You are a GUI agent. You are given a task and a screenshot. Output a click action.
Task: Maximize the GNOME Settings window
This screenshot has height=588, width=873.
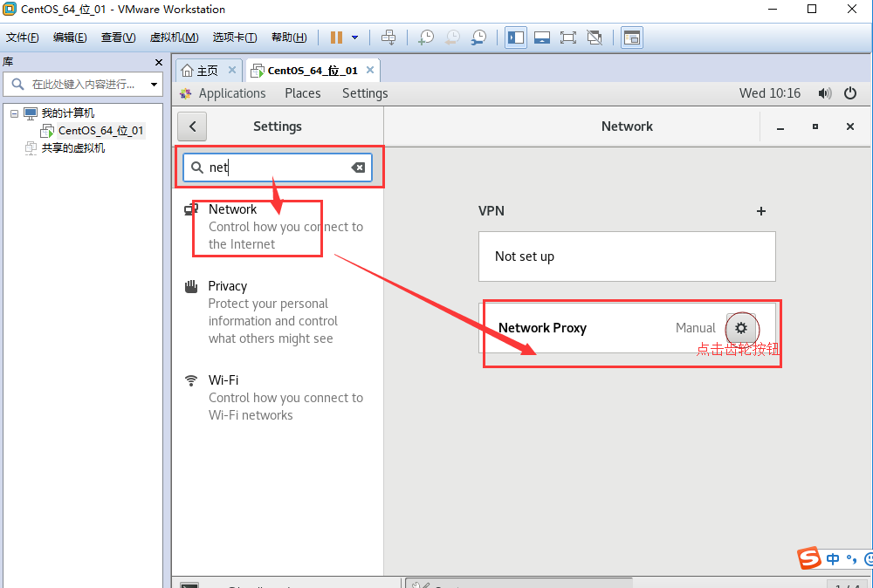(815, 126)
